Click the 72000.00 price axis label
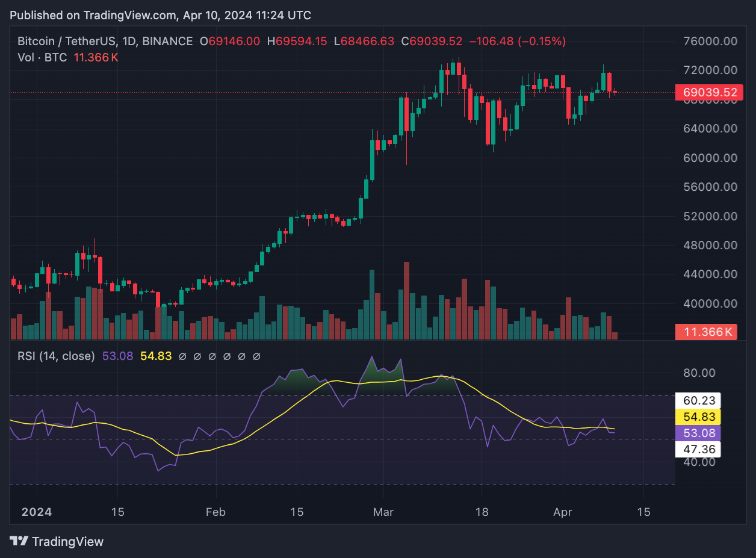756x558 pixels. [x=710, y=70]
